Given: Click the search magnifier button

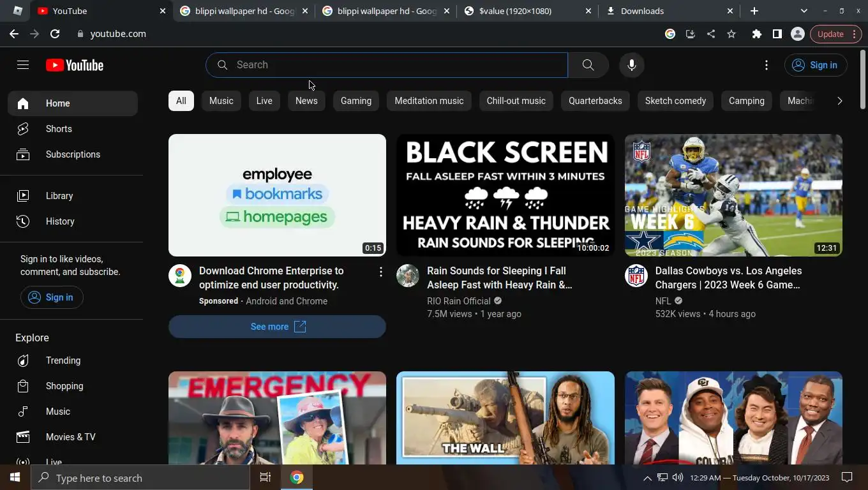Looking at the screenshot, I should [588, 65].
